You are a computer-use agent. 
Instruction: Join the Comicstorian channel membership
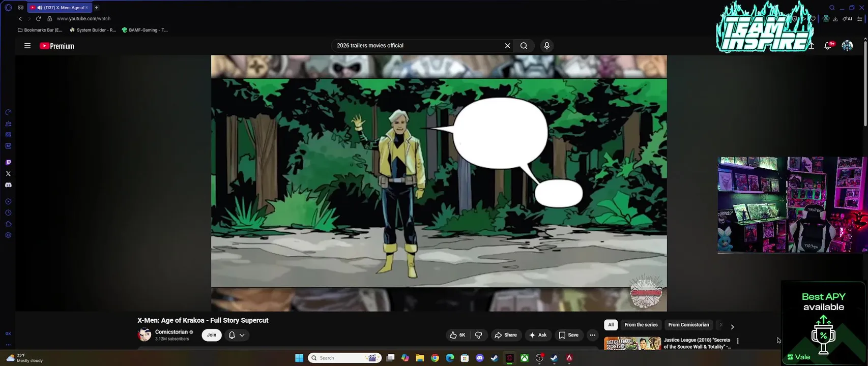[212, 335]
